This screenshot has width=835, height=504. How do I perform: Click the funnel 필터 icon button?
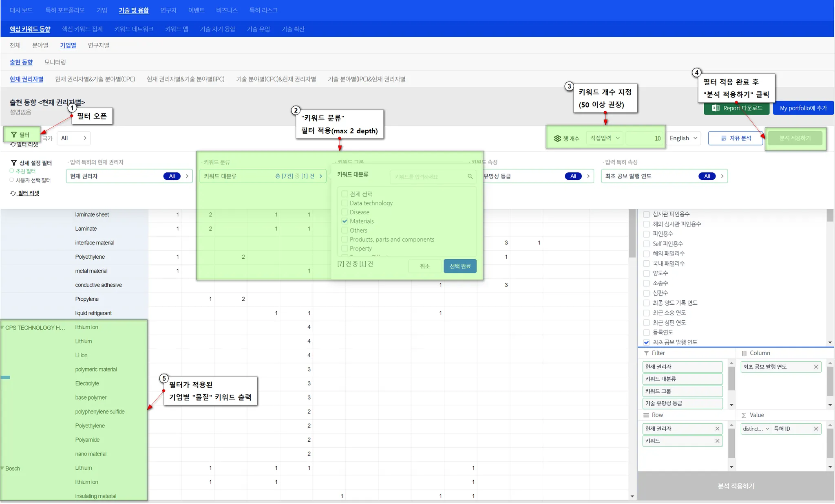pos(14,135)
